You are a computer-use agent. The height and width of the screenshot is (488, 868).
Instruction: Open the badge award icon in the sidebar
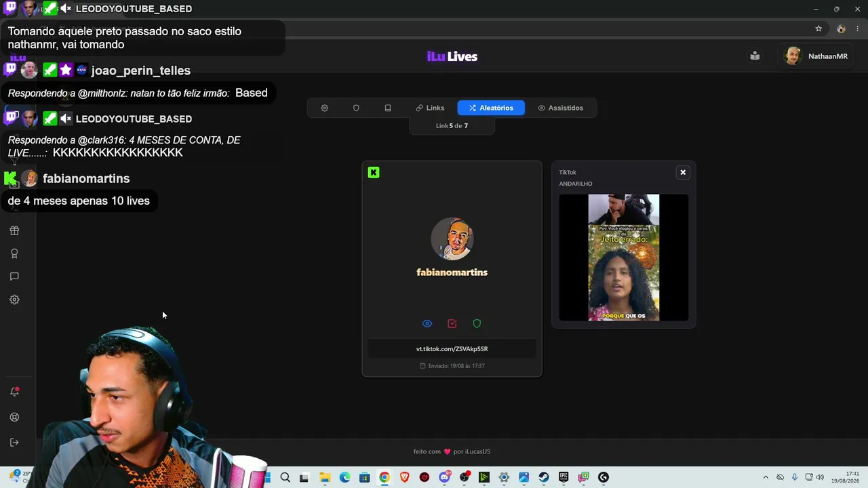pyautogui.click(x=14, y=253)
